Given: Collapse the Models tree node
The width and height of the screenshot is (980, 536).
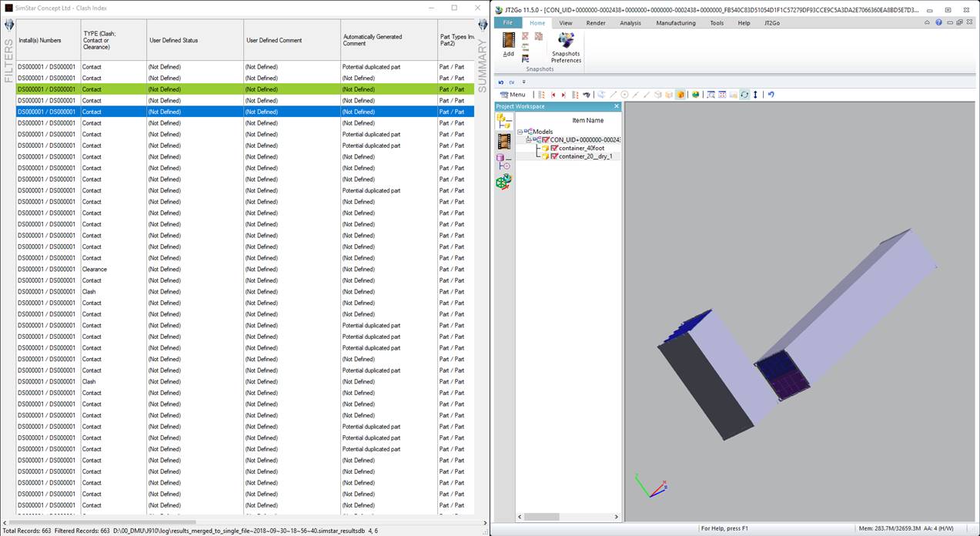Looking at the screenshot, I should (520, 132).
